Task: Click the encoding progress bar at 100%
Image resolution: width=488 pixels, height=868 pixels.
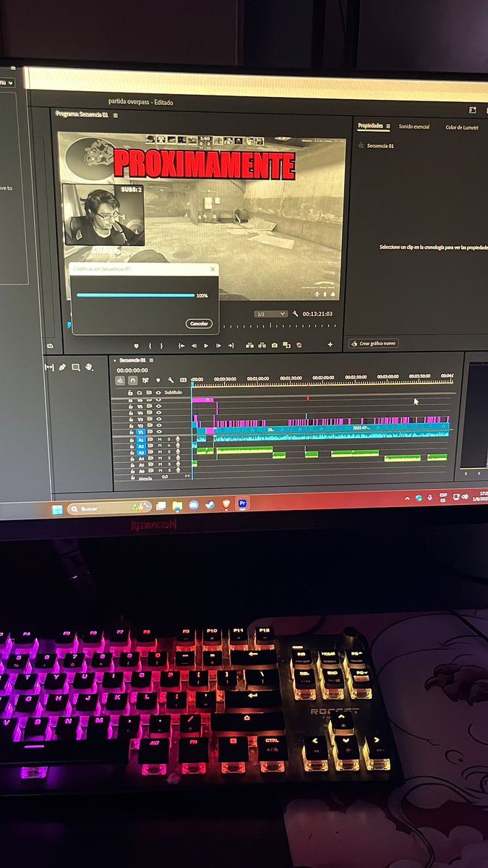Action: tap(136, 295)
